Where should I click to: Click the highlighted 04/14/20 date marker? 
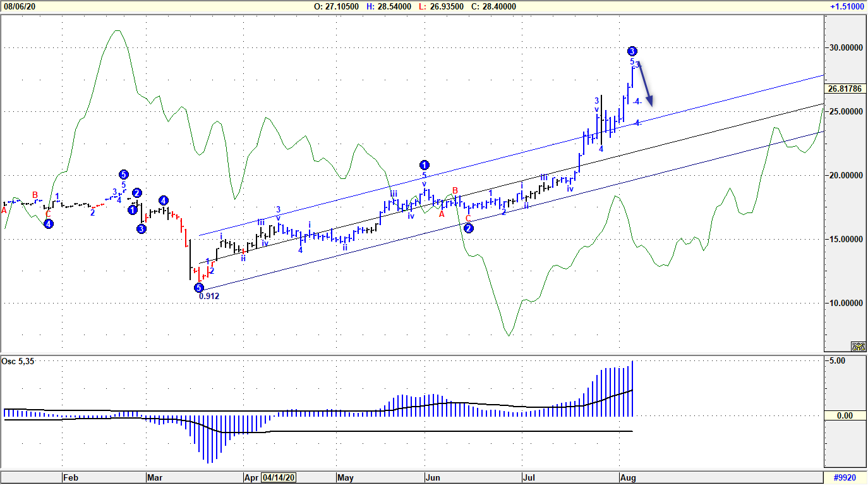point(278,477)
